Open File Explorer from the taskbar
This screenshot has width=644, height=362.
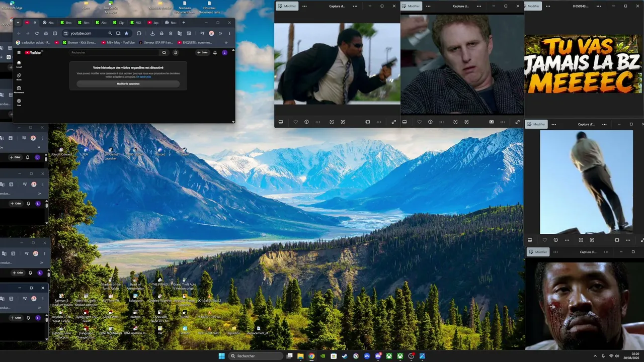[300, 356]
